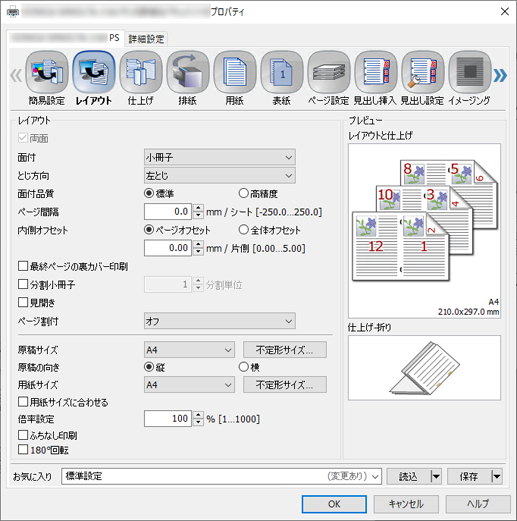This screenshot has height=521, width=517.
Task: Click the キャンセル button
Action: coord(406,504)
